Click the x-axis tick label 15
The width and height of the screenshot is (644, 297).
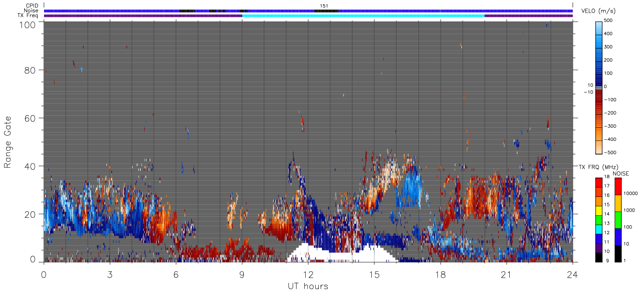(374, 274)
